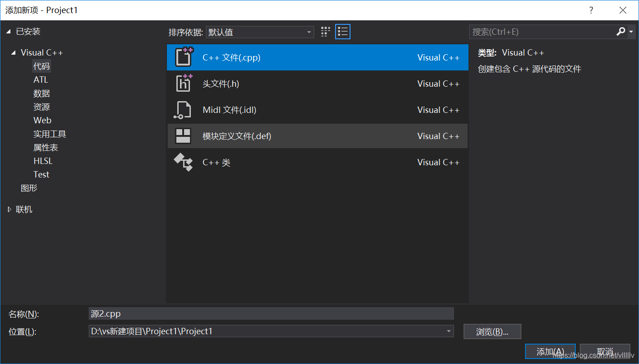Click the module definition (.def) file icon
Image resolution: width=639 pixels, height=364 pixels.
tap(183, 136)
